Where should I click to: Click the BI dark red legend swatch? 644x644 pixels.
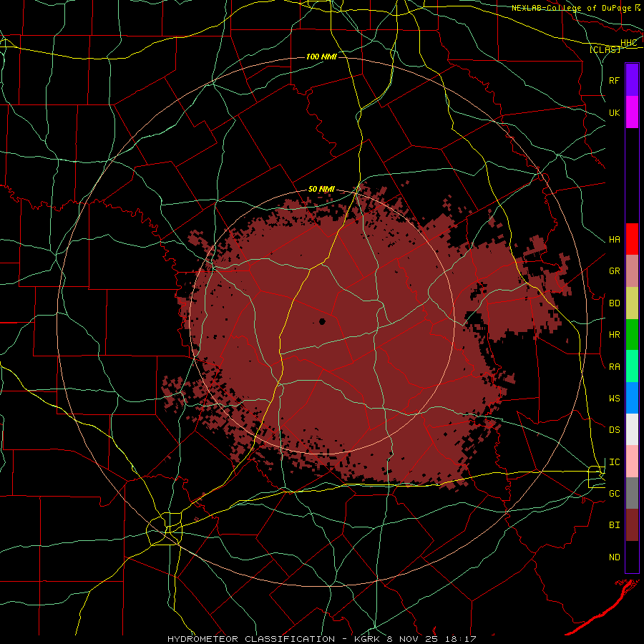632,525
